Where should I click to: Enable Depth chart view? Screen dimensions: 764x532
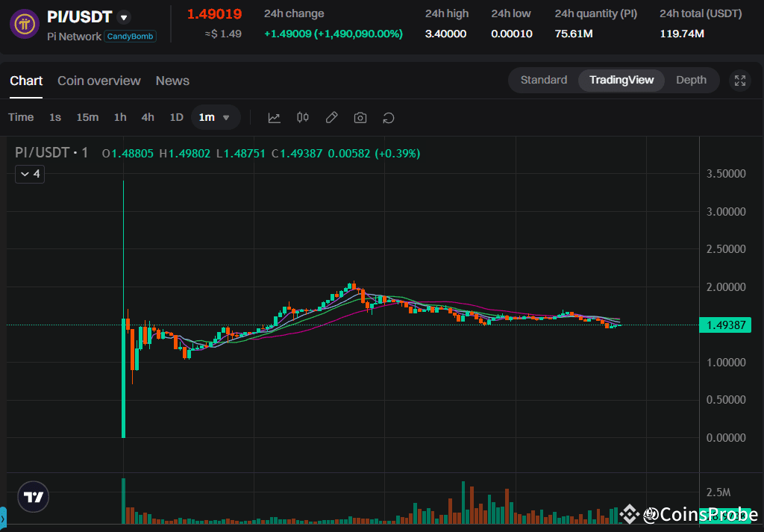[691, 80]
